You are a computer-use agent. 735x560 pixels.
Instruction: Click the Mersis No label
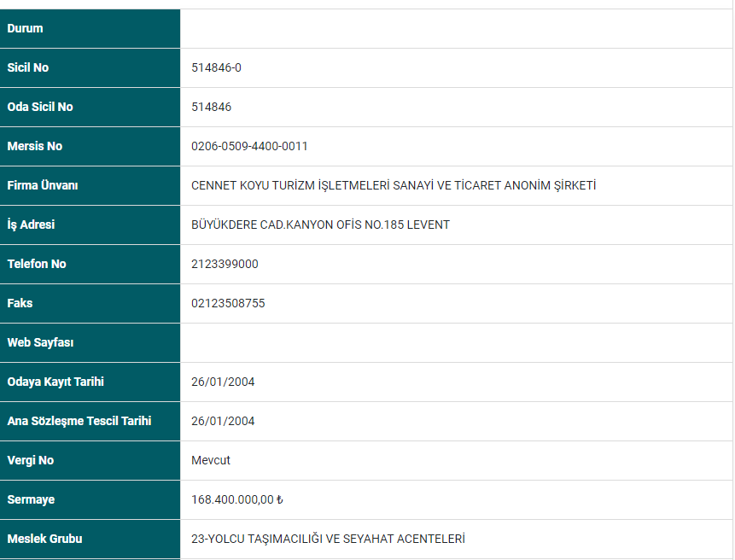[x=35, y=146]
